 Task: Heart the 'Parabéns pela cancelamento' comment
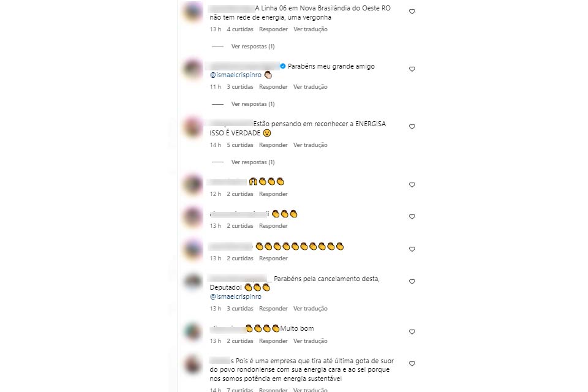point(412,282)
